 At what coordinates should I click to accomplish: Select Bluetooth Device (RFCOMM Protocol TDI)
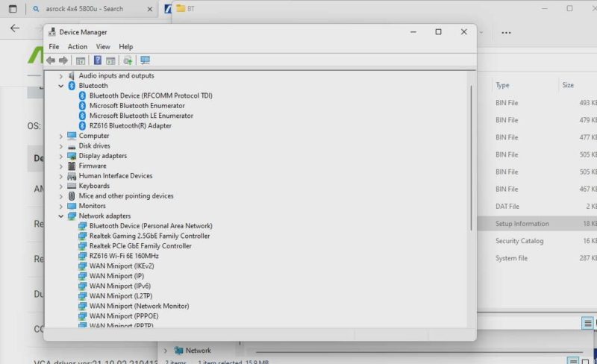(151, 95)
